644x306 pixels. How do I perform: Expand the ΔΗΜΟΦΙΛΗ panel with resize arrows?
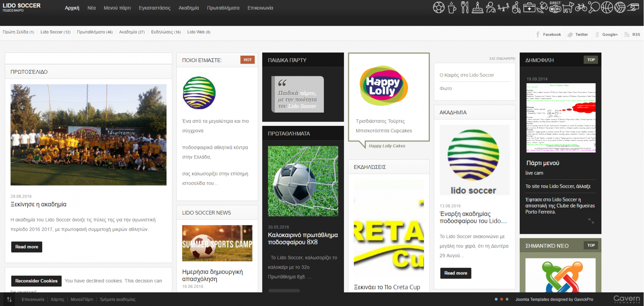(591, 221)
